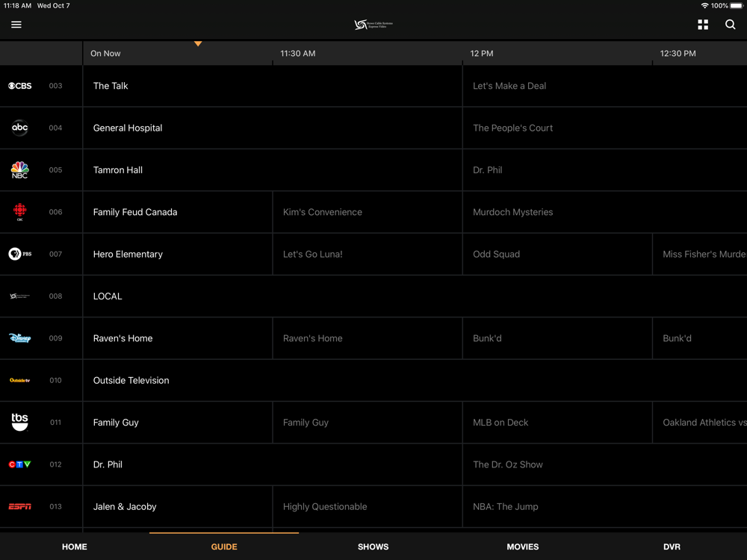Open Tamron Hall listing
Screen dimensions: 747x560
click(x=273, y=170)
